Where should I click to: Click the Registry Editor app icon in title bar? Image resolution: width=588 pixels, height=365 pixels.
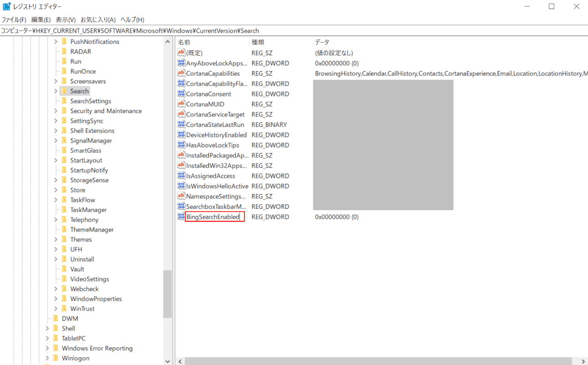coord(7,6)
